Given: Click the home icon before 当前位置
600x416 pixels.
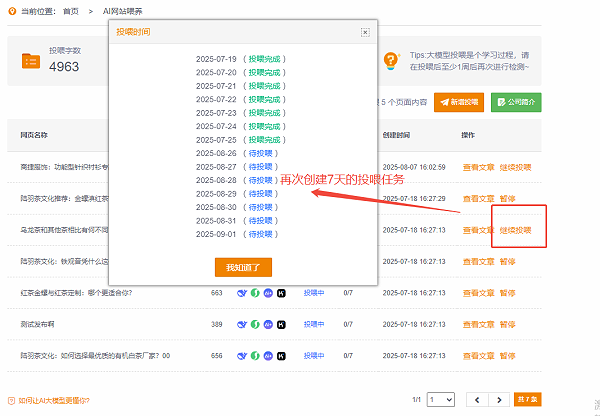Looking at the screenshot, I should (x=8, y=9).
